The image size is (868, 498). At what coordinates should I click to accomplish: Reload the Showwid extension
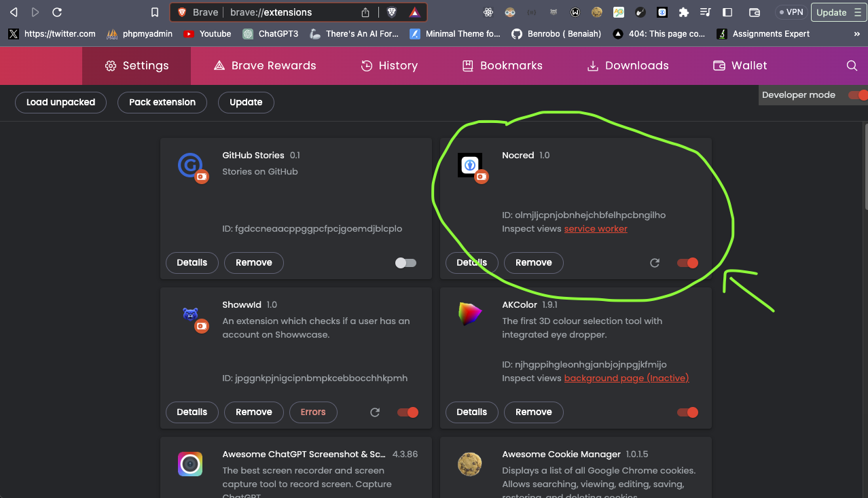375,412
